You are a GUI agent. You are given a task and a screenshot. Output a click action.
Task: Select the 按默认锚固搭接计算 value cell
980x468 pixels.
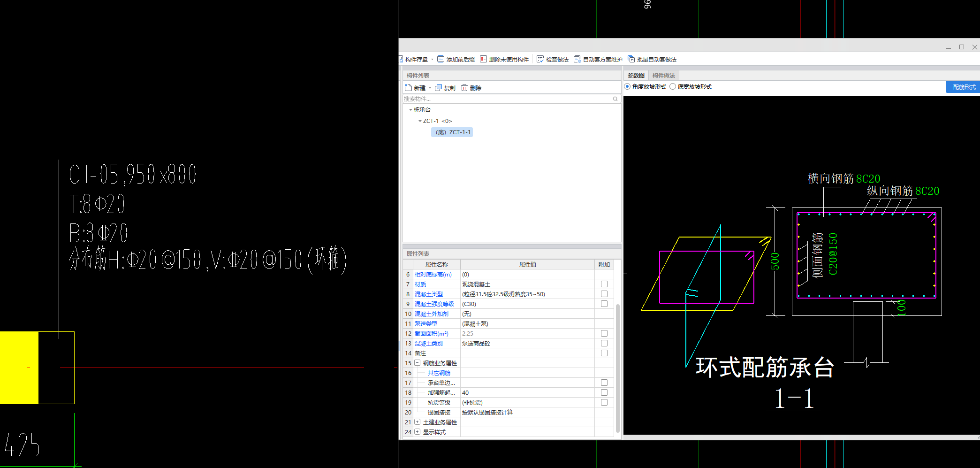coord(527,413)
